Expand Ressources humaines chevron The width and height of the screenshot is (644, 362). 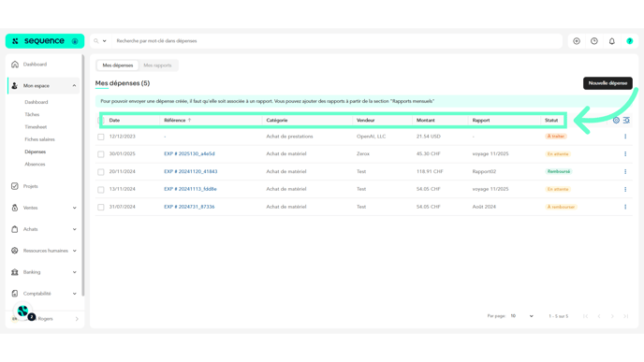pos(74,251)
